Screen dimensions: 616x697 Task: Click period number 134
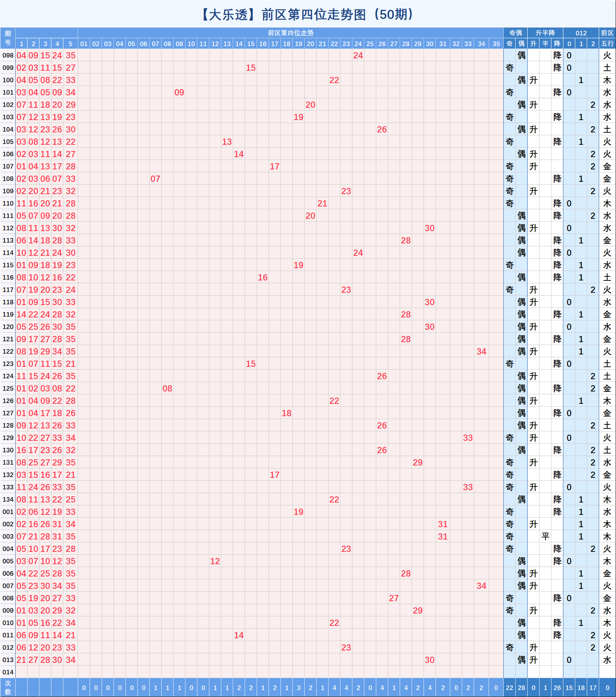tap(8, 500)
